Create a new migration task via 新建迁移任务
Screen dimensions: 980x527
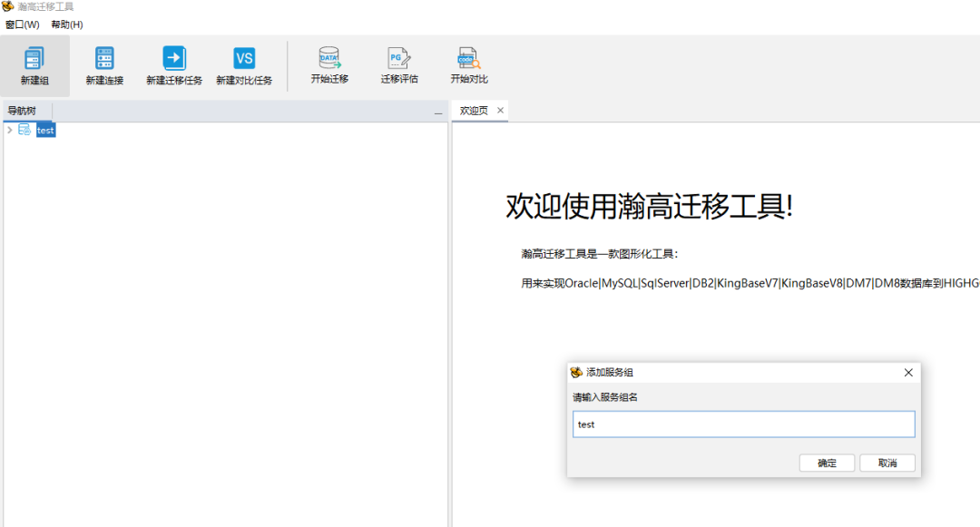(x=173, y=65)
